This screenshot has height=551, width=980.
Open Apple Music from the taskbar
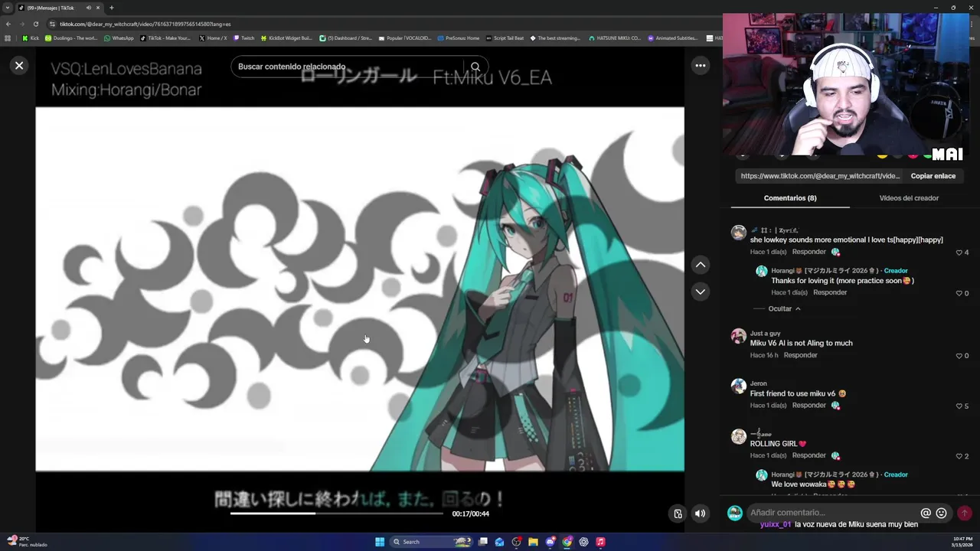tap(601, 542)
